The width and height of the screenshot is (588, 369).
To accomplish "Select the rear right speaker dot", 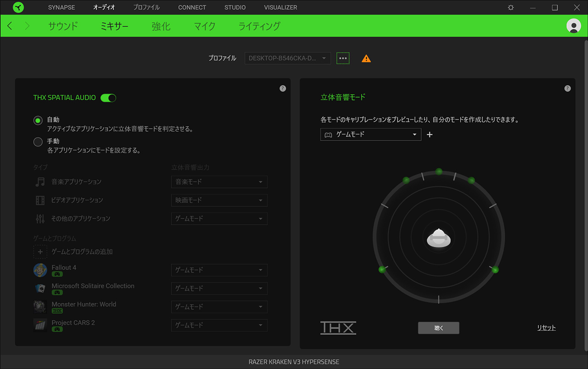I will tap(495, 269).
